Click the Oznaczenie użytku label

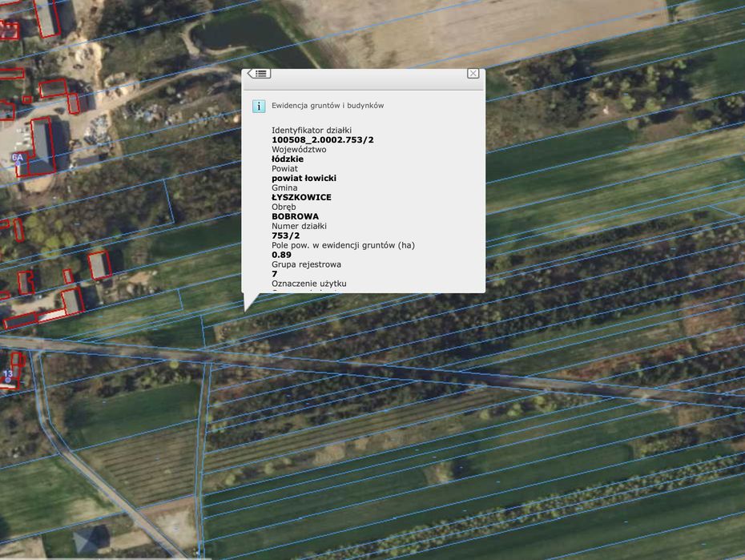pyautogui.click(x=308, y=284)
